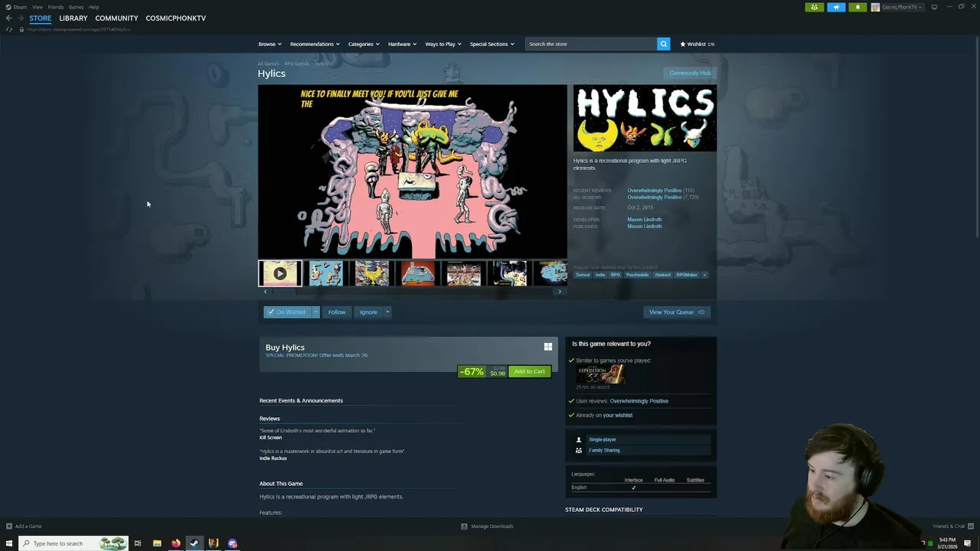The image size is (980, 551).
Task: Expand the Recommendations menu
Action: point(315,44)
